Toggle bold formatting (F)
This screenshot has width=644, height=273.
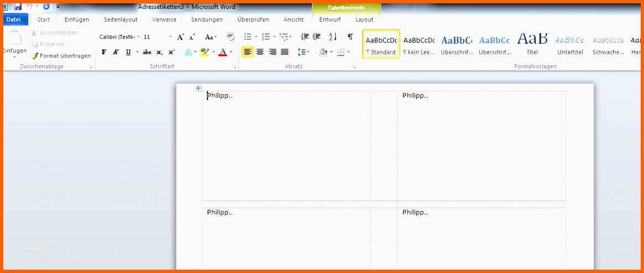[x=104, y=52]
